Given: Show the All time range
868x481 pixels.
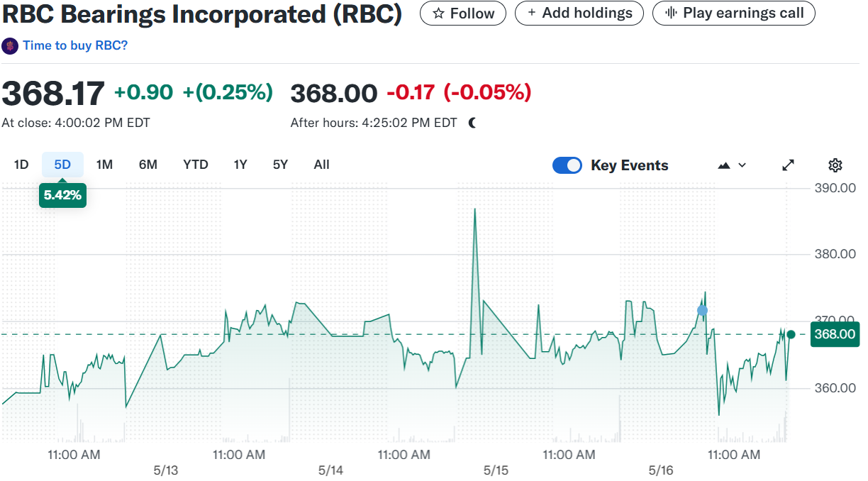Looking at the screenshot, I should coord(321,165).
